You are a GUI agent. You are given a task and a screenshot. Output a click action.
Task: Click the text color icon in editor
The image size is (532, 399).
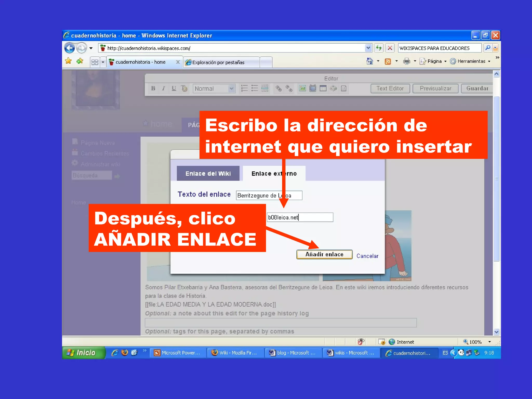[184, 89]
